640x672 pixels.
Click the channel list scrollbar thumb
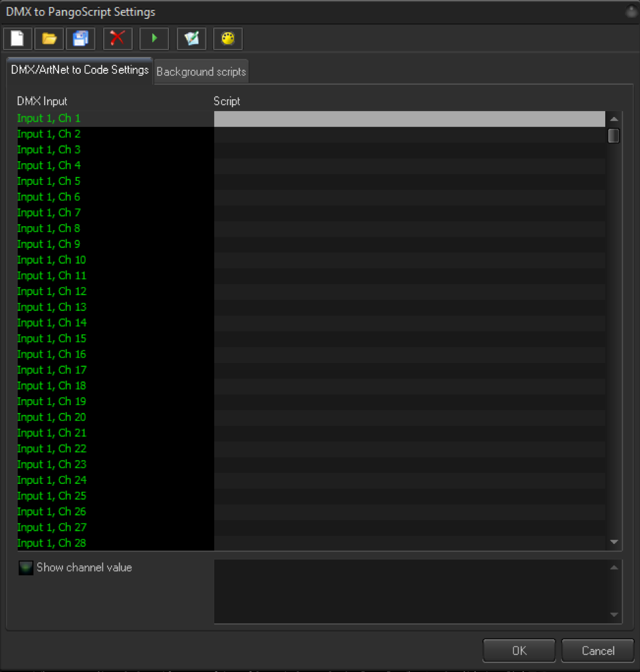point(614,135)
